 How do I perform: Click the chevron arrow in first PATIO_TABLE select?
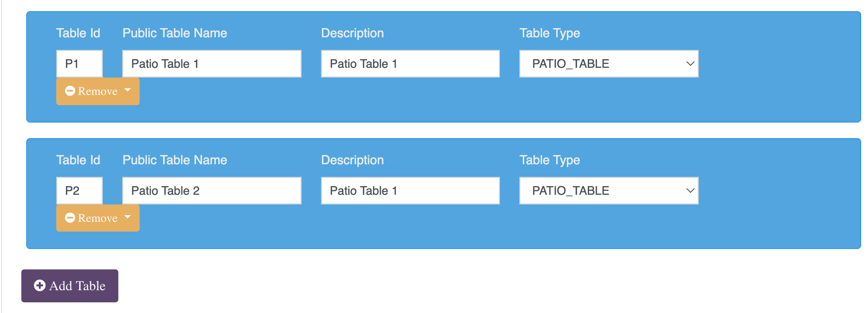[691, 63]
